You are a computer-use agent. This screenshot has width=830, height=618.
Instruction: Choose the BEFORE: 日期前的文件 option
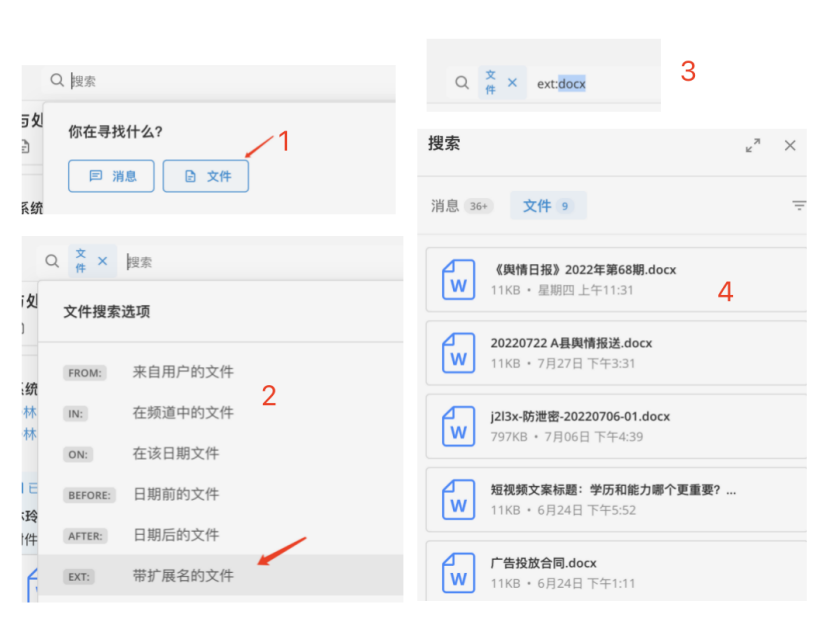point(176,495)
